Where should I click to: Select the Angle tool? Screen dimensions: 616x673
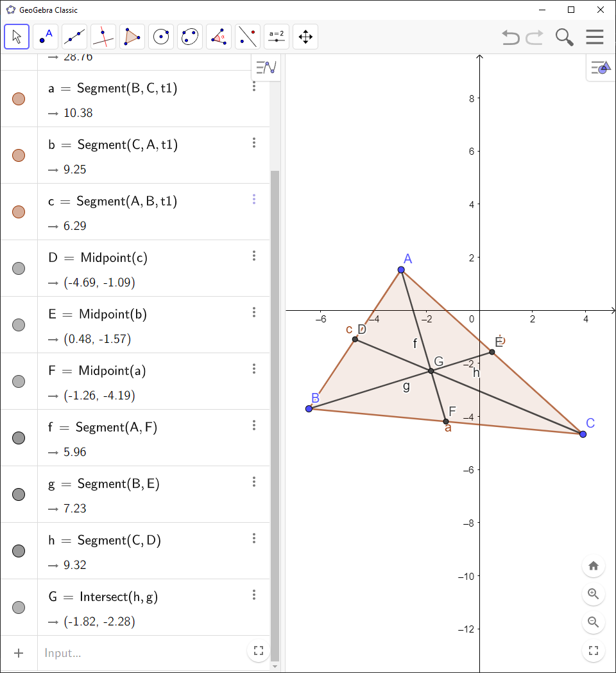click(x=219, y=37)
